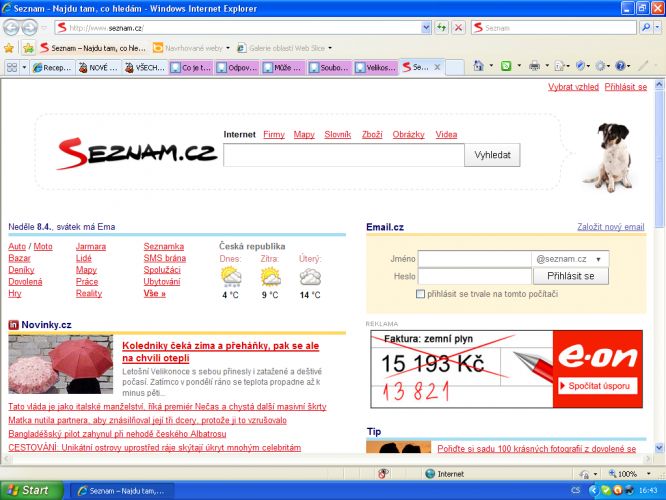666x500 pixels.
Task: Expand the address bar history dropdown
Action: point(426,28)
